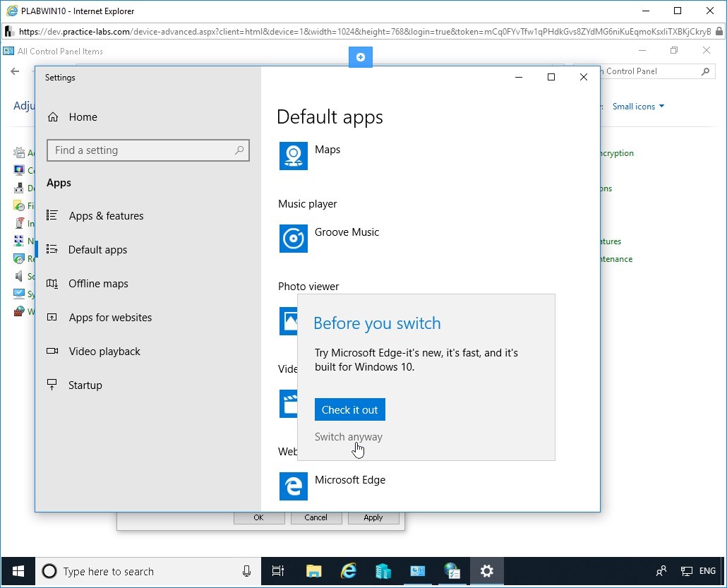Click the Maps app icon
Viewport: 727px width, 588px height.
coord(293,156)
